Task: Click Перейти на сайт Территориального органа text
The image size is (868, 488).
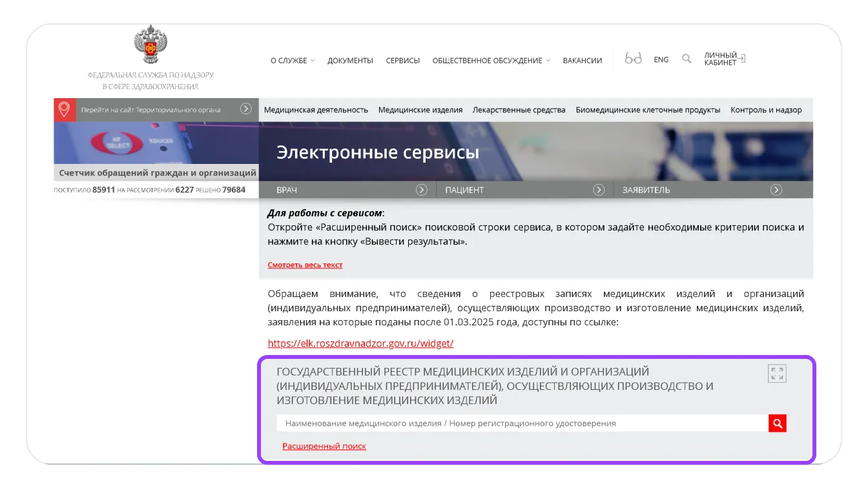Action: click(x=150, y=110)
